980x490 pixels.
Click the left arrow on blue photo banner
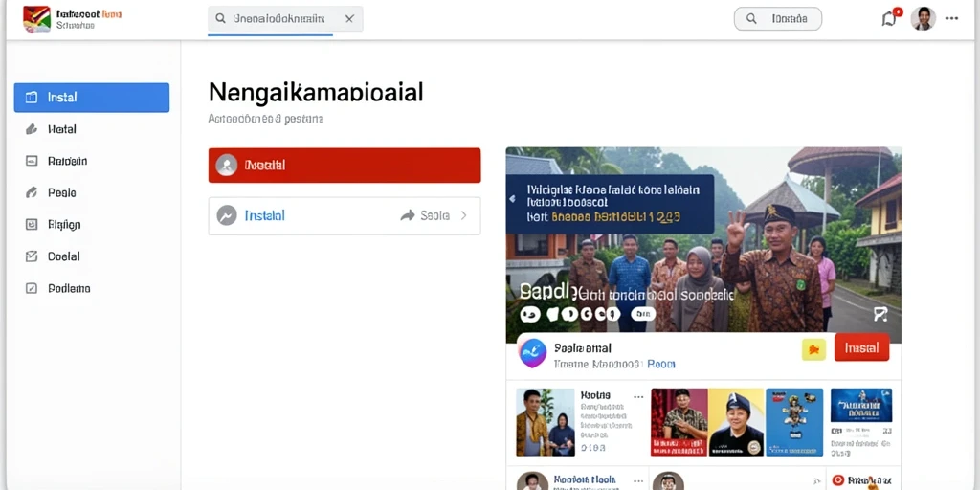tap(513, 199)
